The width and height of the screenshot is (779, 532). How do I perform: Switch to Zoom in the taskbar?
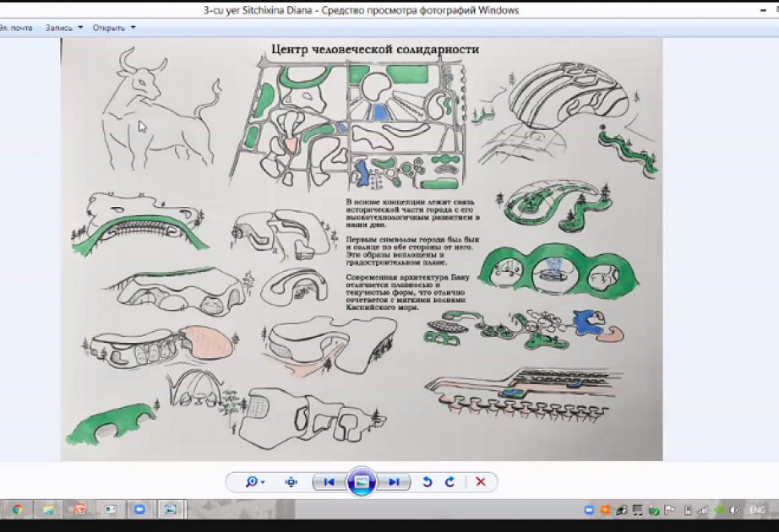[x=139, y=509]
